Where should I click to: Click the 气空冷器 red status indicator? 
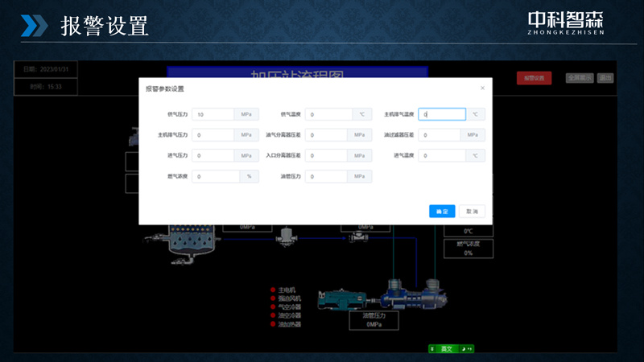pos(273,306)
